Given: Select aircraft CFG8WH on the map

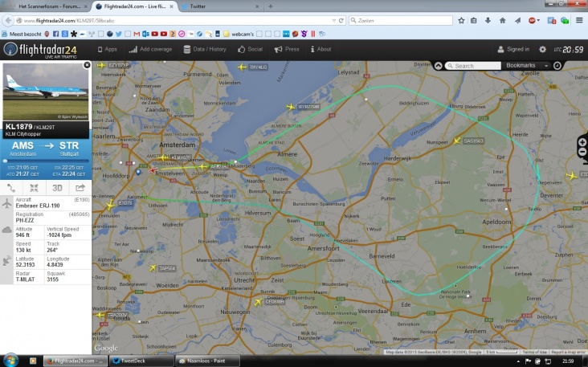Looking at the screenshot, I should click(258, 301).
